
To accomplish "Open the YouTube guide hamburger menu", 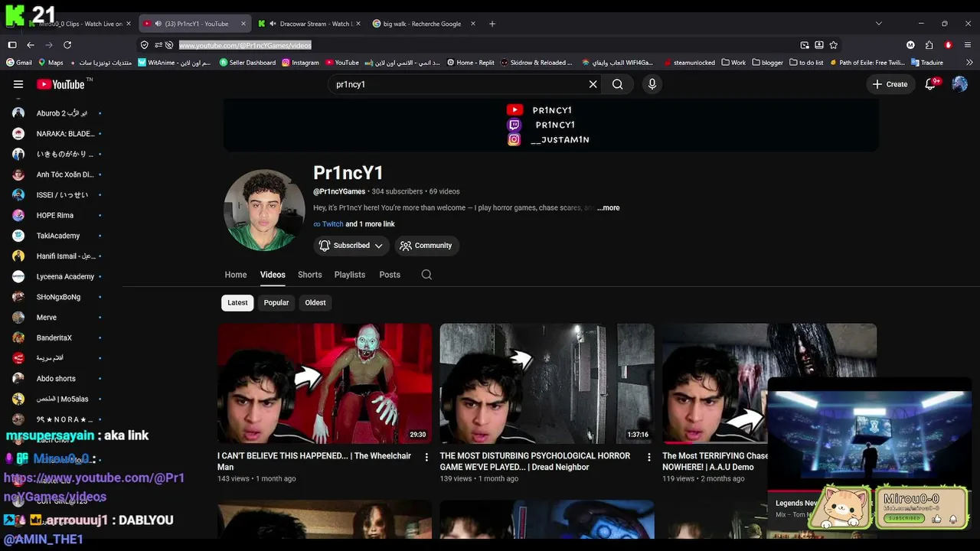I will [18, 84].
